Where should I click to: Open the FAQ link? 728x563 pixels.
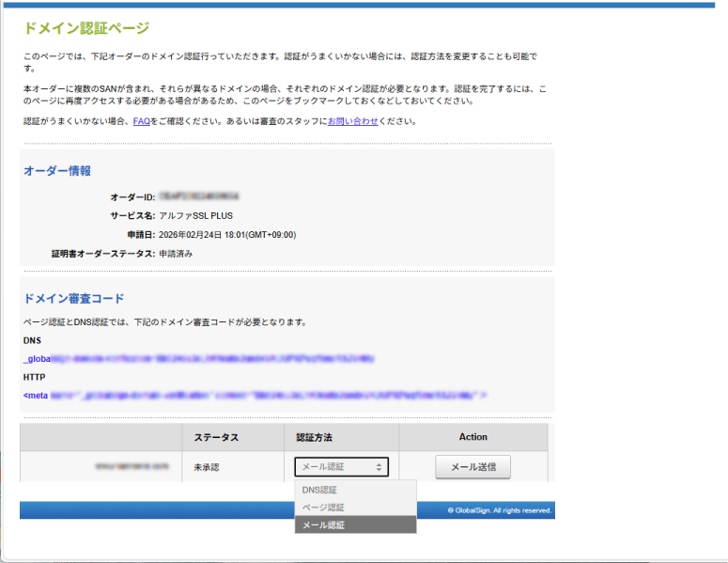[142, 121]
